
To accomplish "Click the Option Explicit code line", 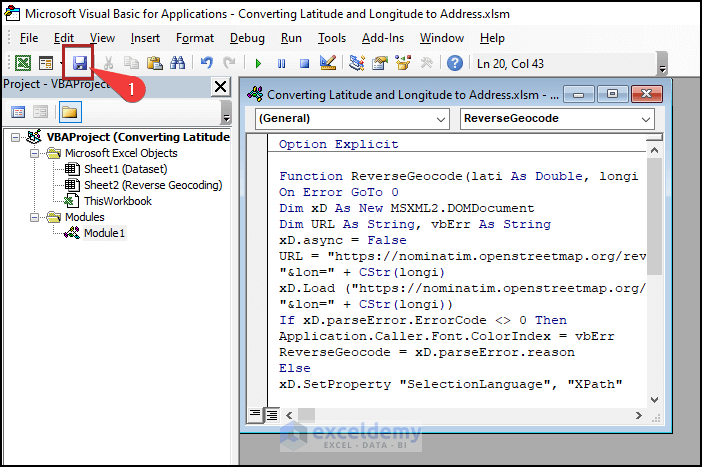I will coord(338,144).
